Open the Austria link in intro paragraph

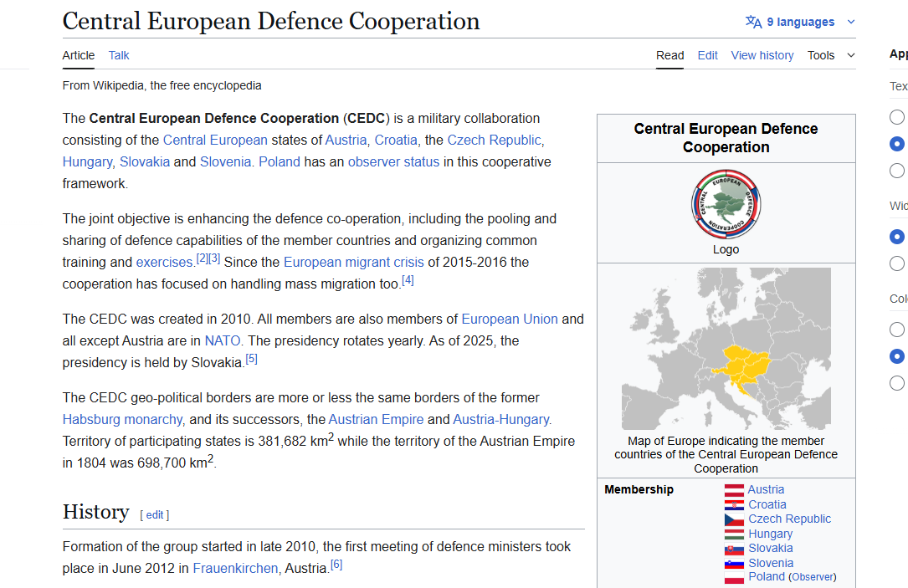pyautogui.click(x=346, y=140)
